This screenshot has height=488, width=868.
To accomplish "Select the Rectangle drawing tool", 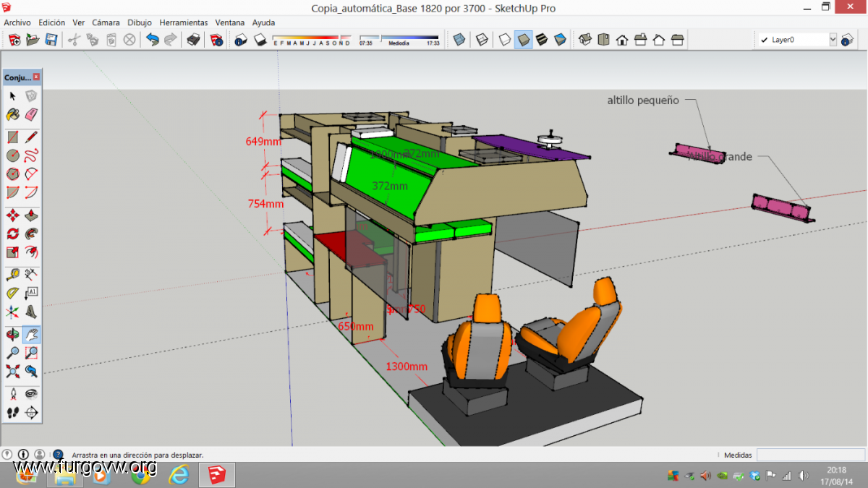I will point(13,137).
